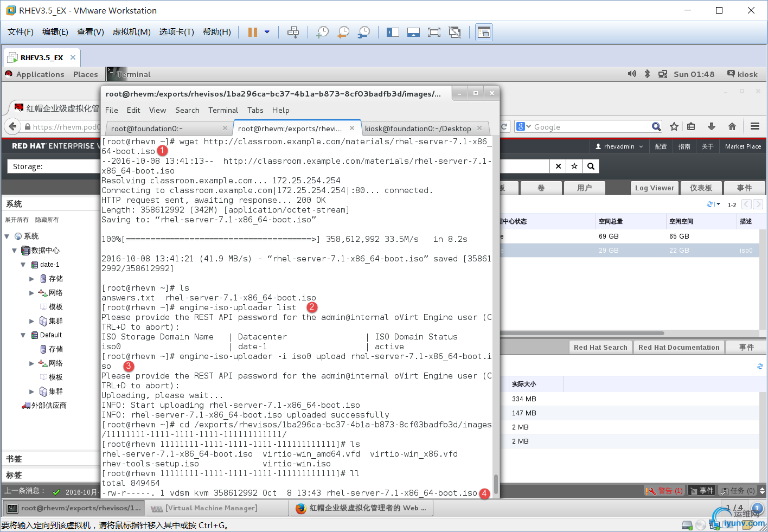Viewport: 768px width, 532px height.
Task: Open the 虚拟机(M) menu
Action: pos(131,32)
